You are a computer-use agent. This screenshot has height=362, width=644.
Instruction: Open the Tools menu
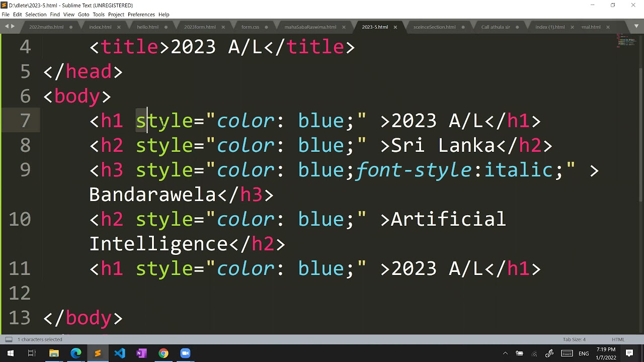pyautogui.click(x=99, y=15)
